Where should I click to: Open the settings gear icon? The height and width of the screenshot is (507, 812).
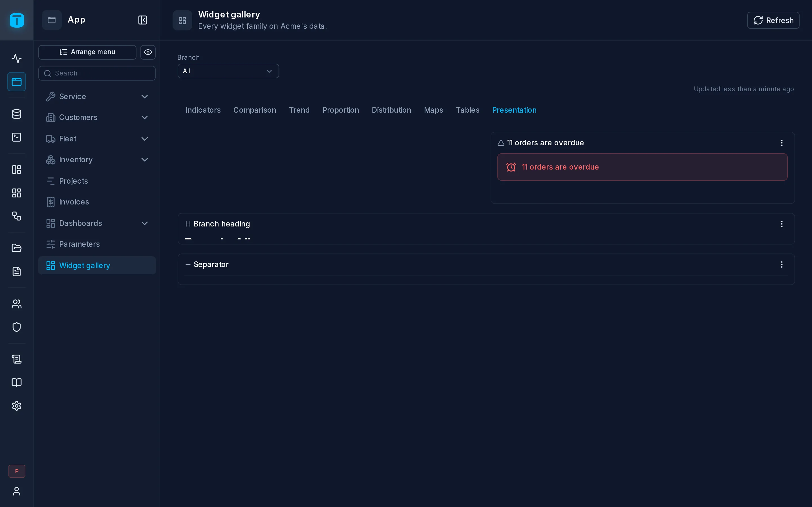[x=16, y=406]
